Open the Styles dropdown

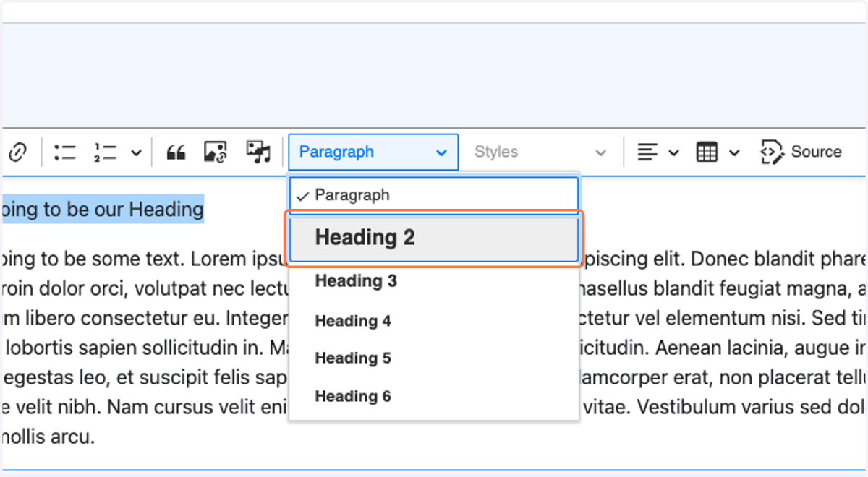(x=540, y=152)
